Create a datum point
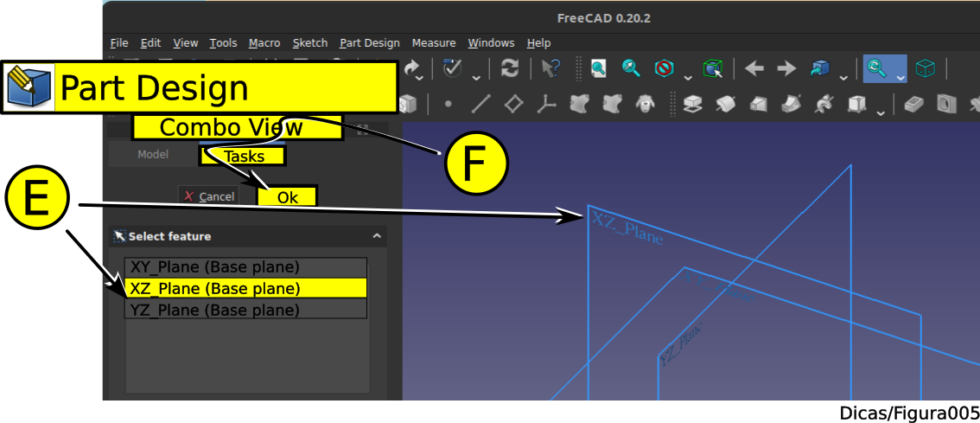 448,104
